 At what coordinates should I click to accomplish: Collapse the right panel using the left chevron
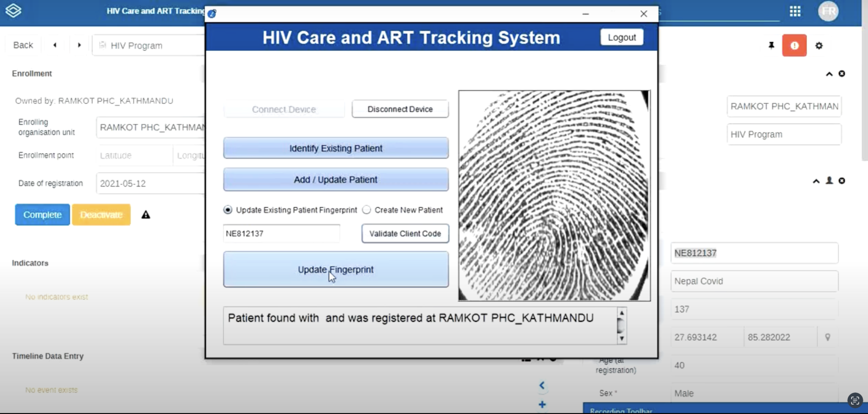click(x=542, y=385)
